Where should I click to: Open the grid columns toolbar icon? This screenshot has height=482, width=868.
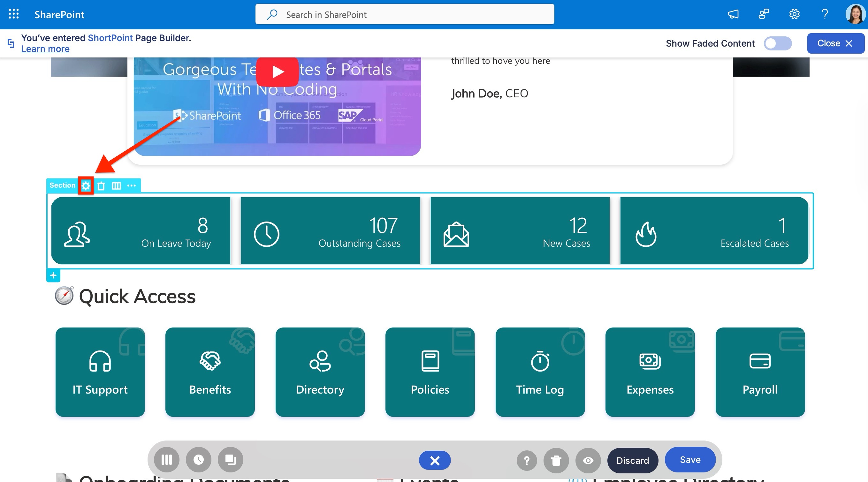(166, 460)
